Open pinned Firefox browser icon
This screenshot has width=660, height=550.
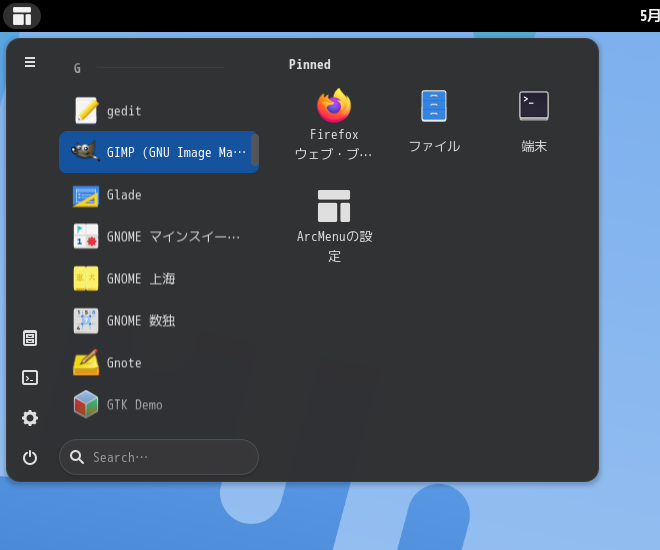pyautogui.click(x=334, y=105)
